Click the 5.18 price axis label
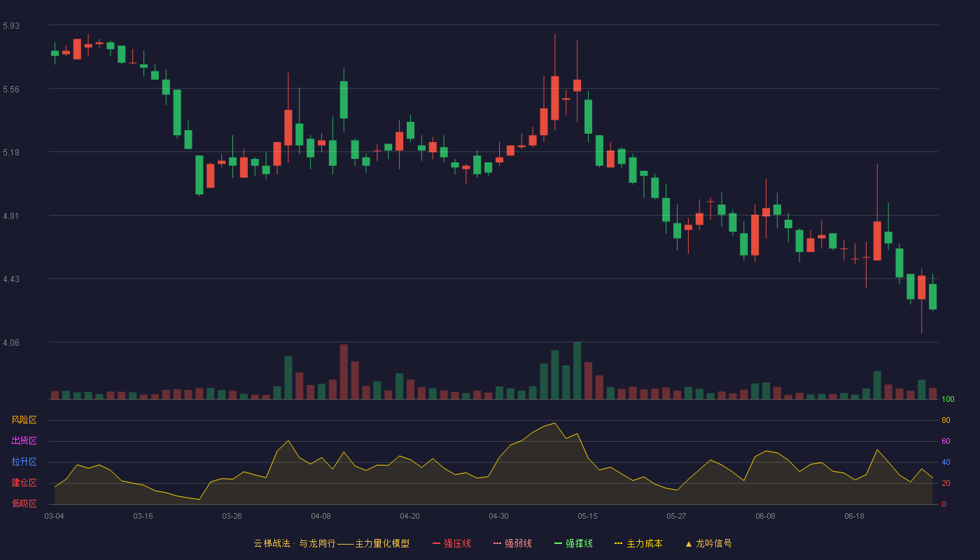Screen dimensions: 980x560 [x=11, y=153]
